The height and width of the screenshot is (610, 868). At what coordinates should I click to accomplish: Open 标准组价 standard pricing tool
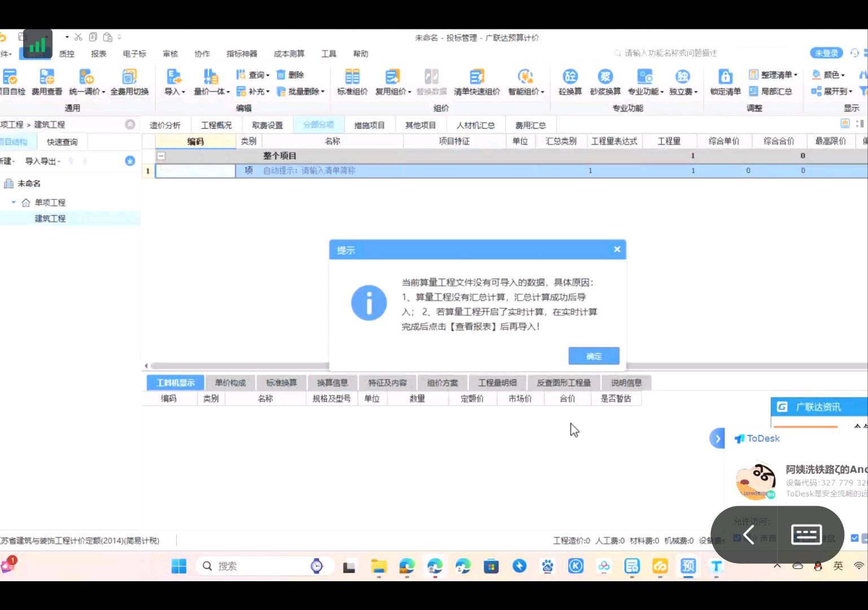352,82
